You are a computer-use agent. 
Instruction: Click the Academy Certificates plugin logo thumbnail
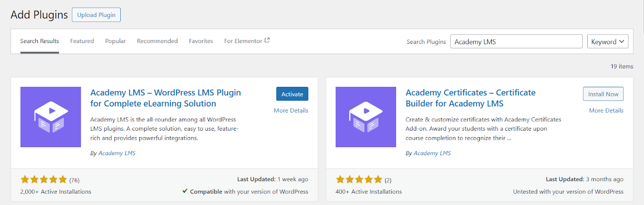(x=366, y=117)
